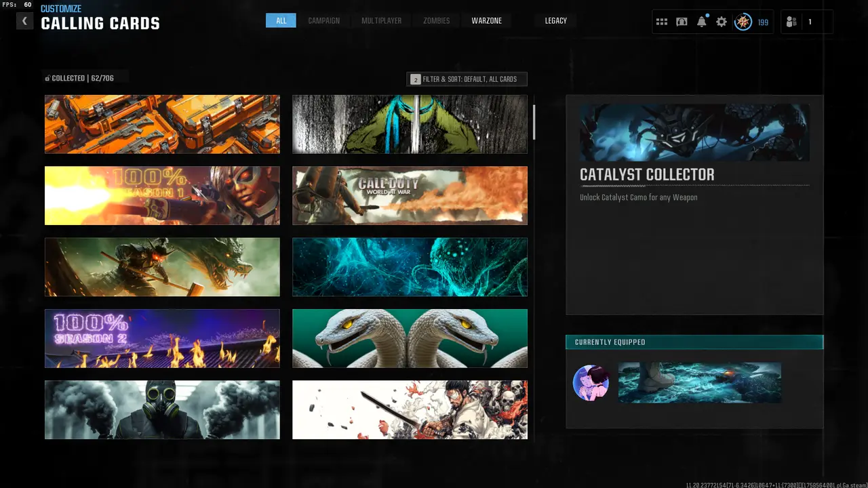Image resolution: width=868 pixels, height=488 pixels.
Task: Switch to the CAMPAIGN tab
Action: [324, 21]
